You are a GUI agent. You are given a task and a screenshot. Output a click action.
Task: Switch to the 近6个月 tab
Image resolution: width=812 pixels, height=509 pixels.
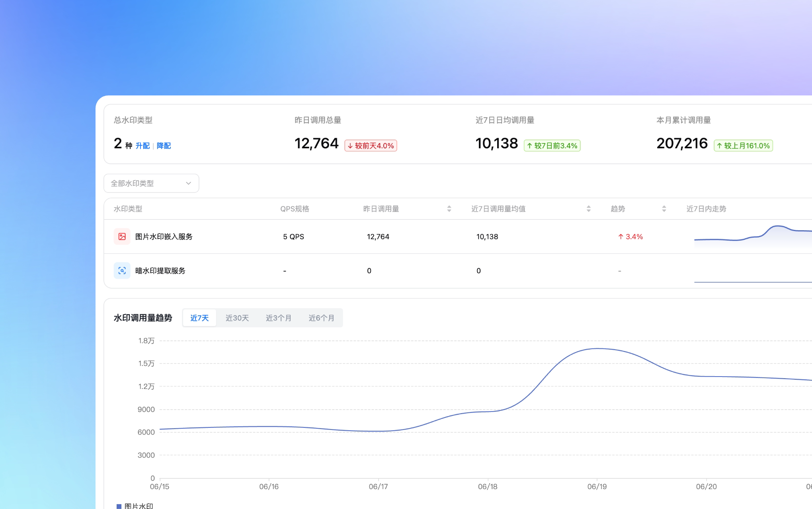click(322, 318)
